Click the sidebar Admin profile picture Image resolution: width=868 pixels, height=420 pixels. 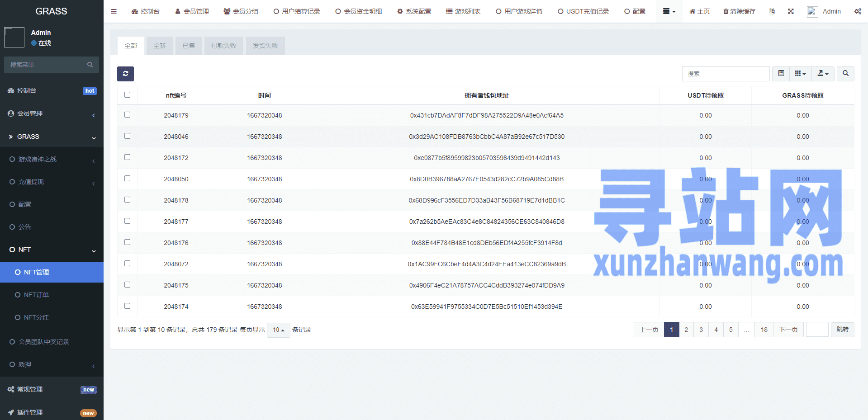coord(14,37)
